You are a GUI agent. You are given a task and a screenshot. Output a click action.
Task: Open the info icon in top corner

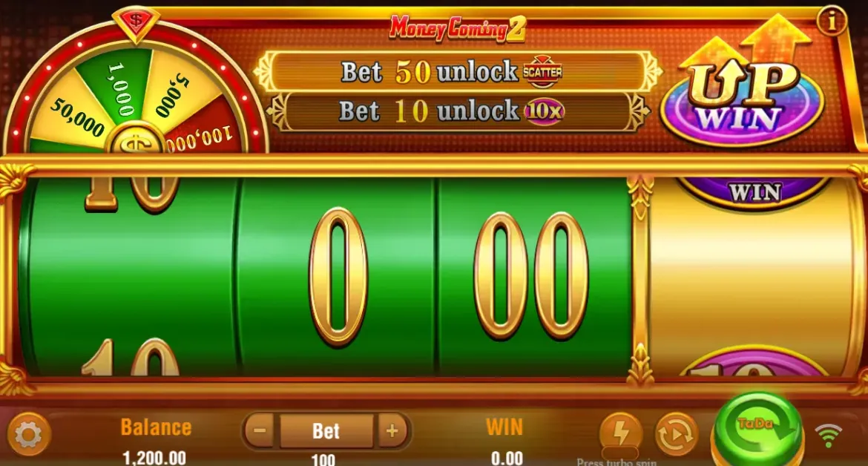coord(831,21)
